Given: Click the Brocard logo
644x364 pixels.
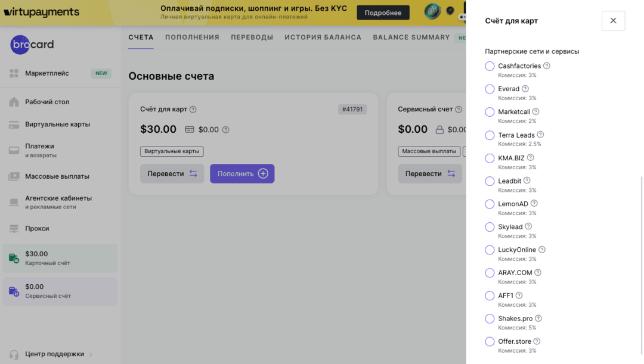Looking at the screenshot, I should point(32,44).
